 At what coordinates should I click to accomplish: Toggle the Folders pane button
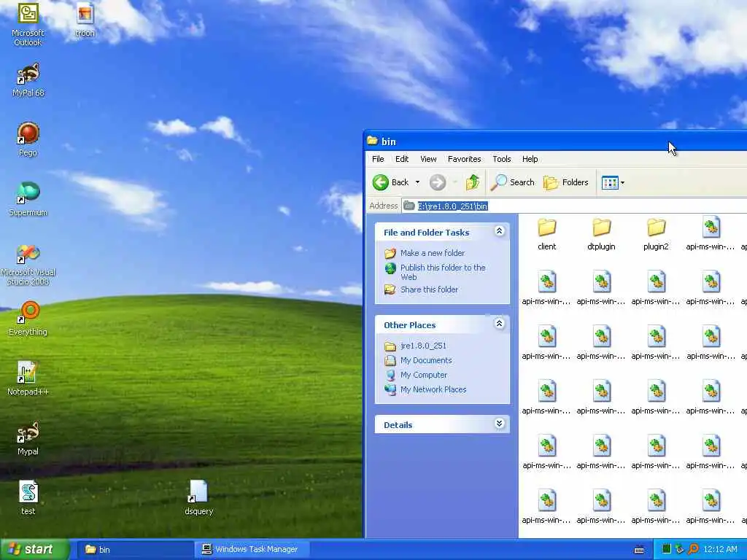click(x=566, y=182)
